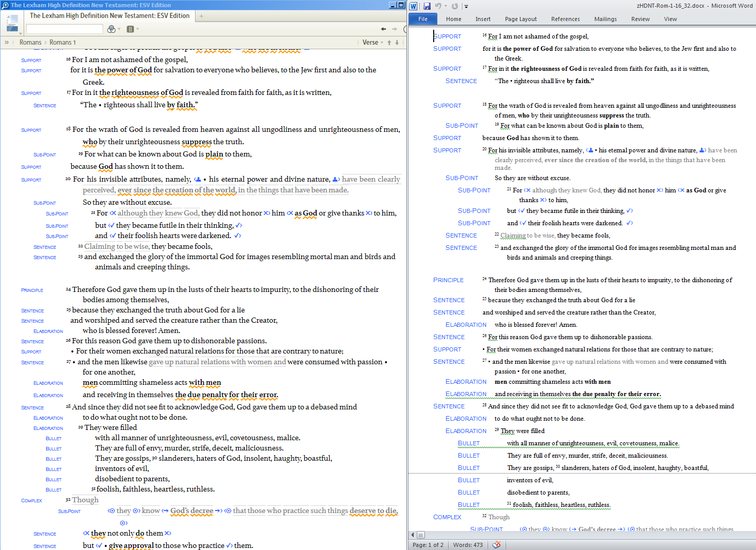Click the horizontal scrollbar left arrow in Word
The width and height of the screenshot is (756, 550).
412,535
